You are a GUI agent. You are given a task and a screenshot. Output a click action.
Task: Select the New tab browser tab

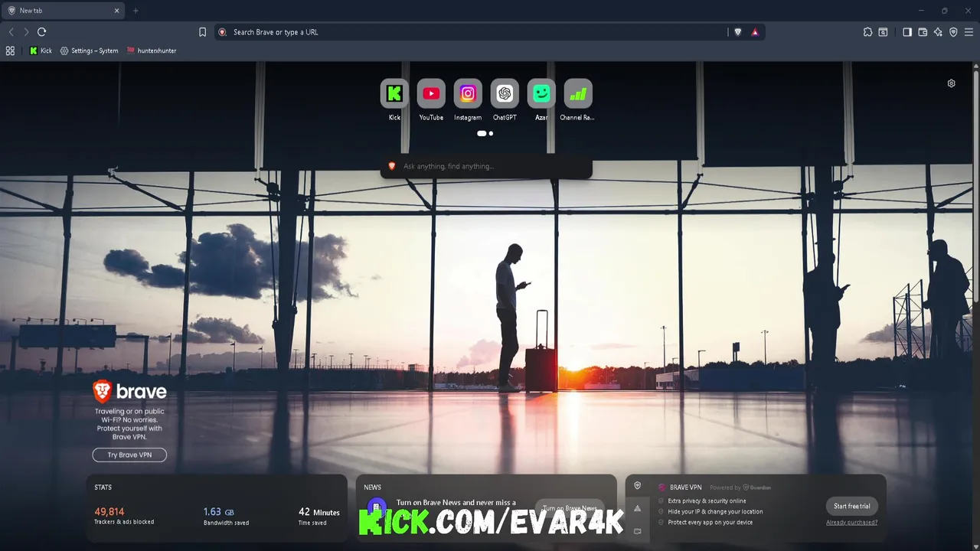[64, 11]
